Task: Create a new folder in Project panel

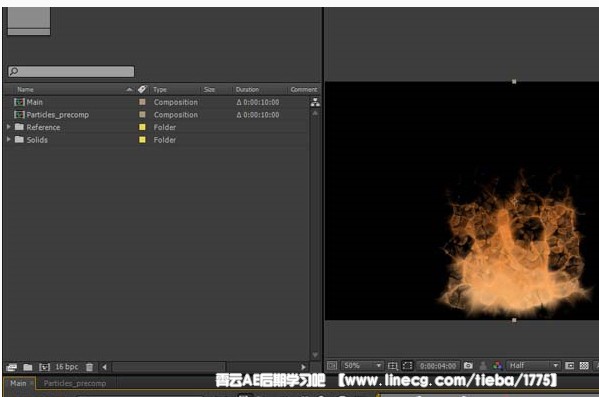Action: (x=28, y=367)
